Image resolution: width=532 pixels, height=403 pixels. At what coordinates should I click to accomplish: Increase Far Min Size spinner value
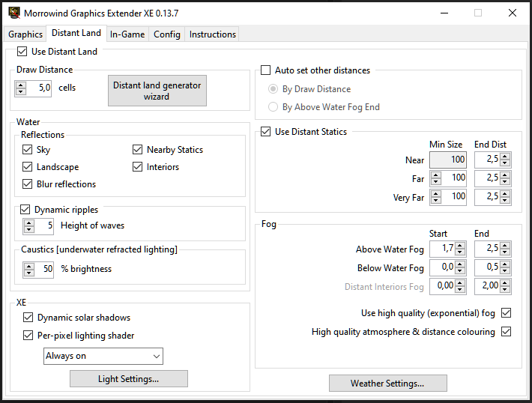pyautogui.click(x=438, y=175)
